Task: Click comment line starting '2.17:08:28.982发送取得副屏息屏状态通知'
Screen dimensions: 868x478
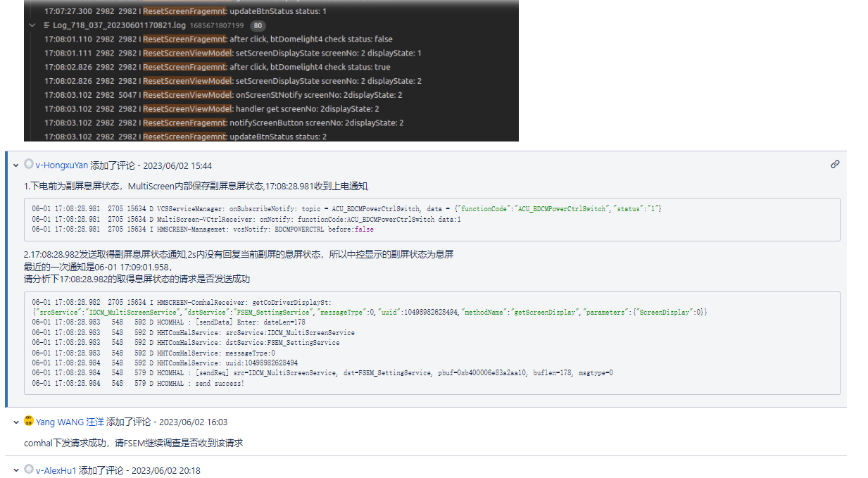Action: [x=239, y=254]
